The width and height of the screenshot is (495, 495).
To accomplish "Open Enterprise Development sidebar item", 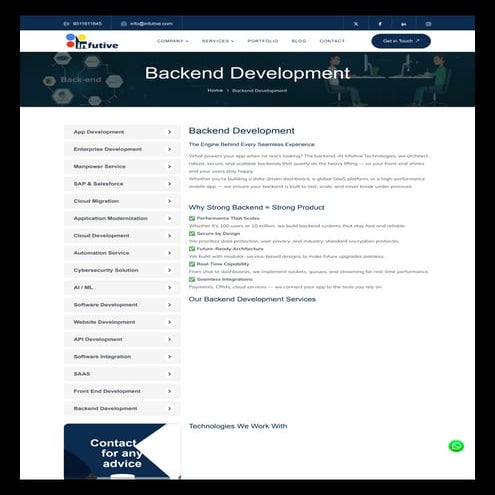I will tap(122, 149).
